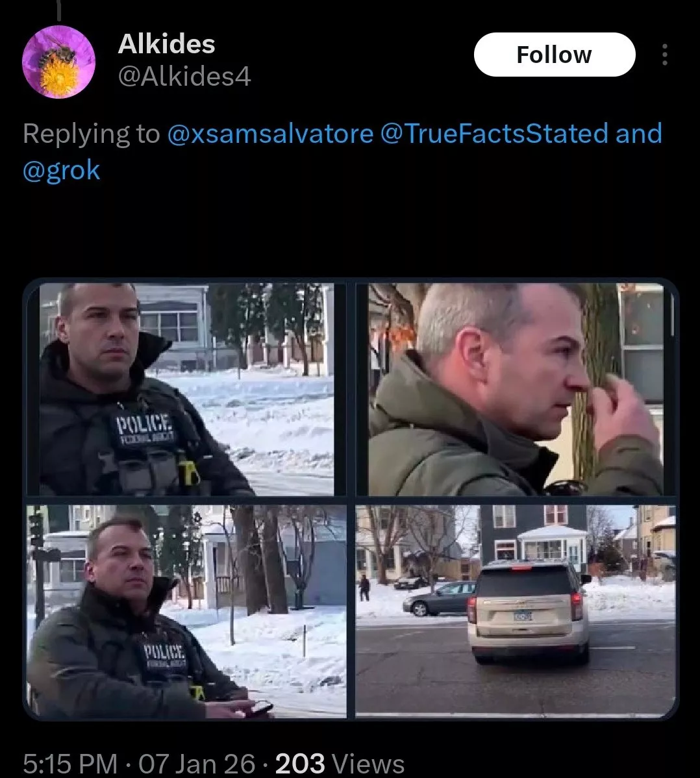
Task: Open the Alkides display name profile
Action: point(166,44)
